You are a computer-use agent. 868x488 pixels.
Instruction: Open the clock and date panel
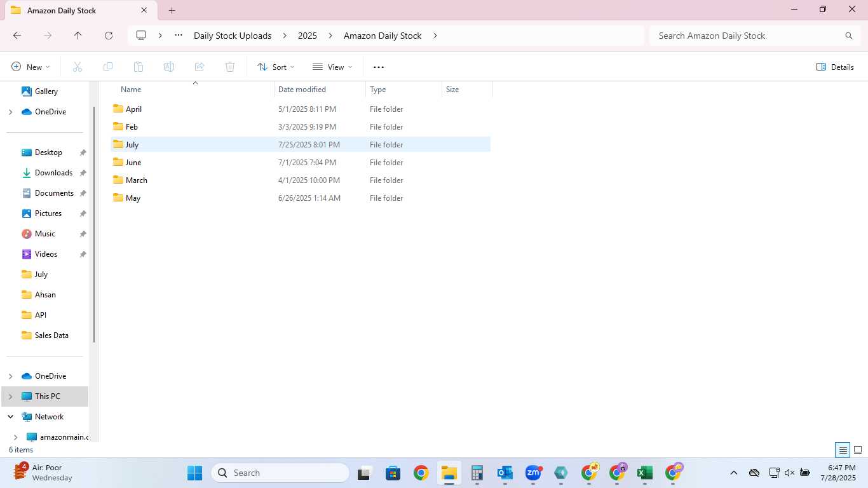(837, 473)
